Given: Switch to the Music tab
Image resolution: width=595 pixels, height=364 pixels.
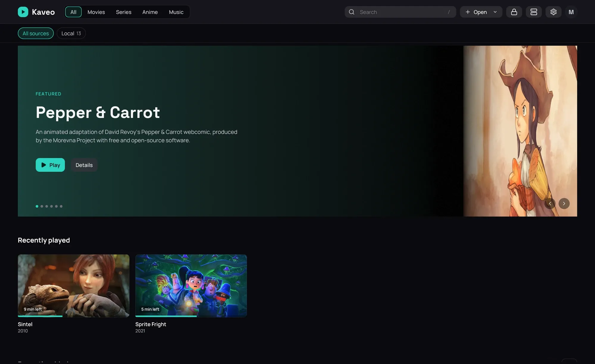Looking at the screenshot, I should (x=176, y=12).
